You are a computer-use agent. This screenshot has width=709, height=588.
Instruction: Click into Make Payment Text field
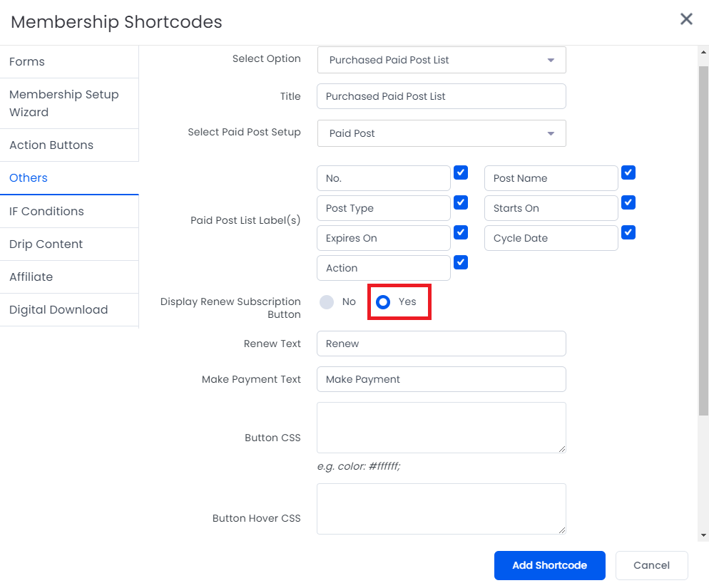[442, 379]
